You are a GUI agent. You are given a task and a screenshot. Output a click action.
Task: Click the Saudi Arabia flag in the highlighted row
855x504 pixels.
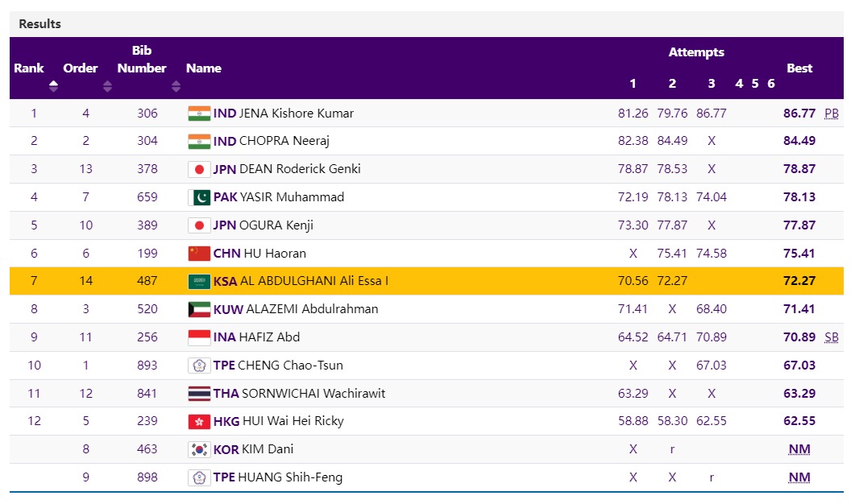(x=198, y=281)
